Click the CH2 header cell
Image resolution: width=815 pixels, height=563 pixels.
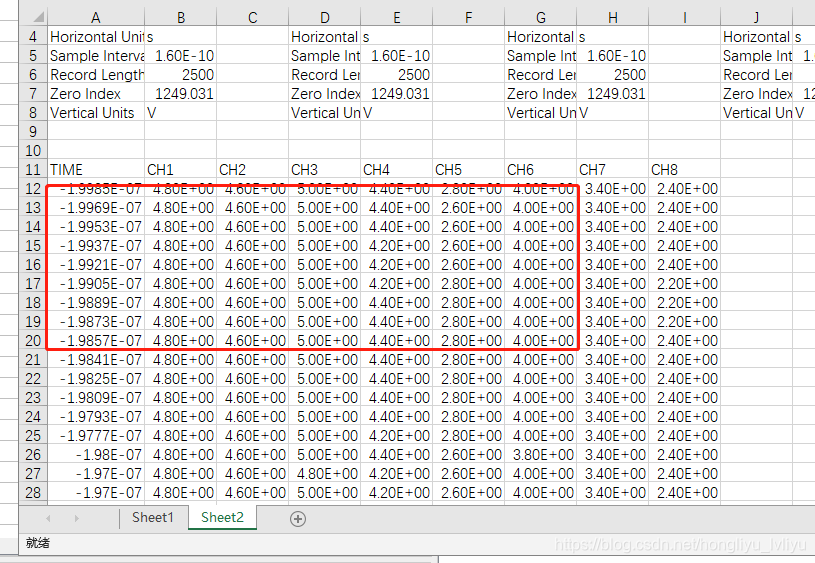coord(252,169)
